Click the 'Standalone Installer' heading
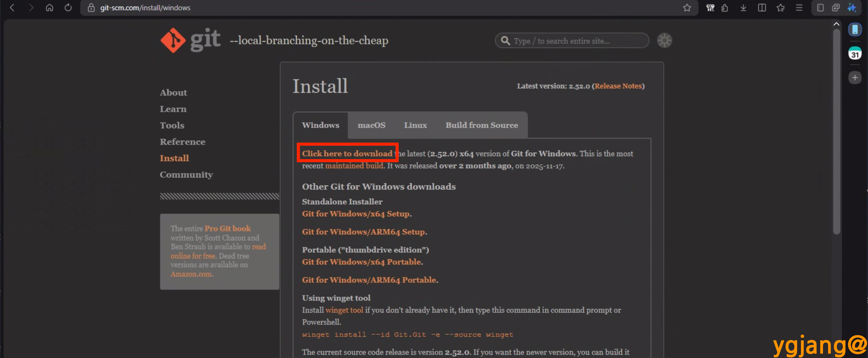Screen dimensions: 868x358 pos(342,202)
